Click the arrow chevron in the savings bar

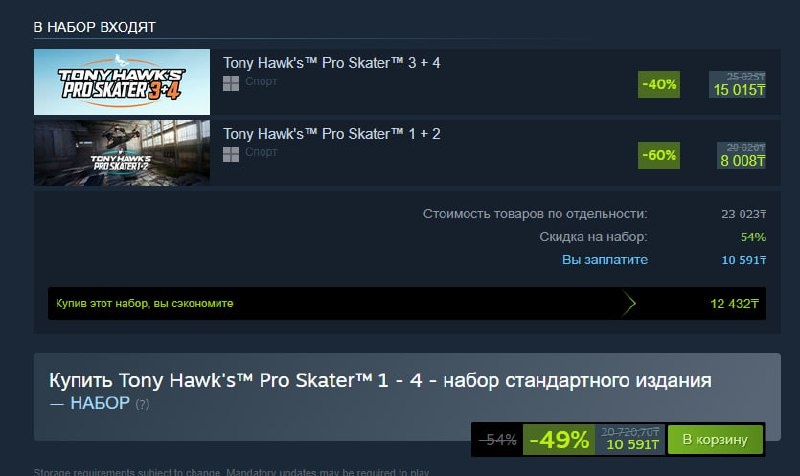[629, 304]
